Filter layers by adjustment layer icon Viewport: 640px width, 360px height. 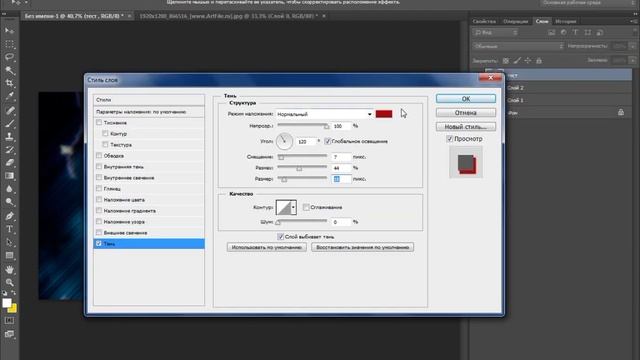(x=564, y=32)
